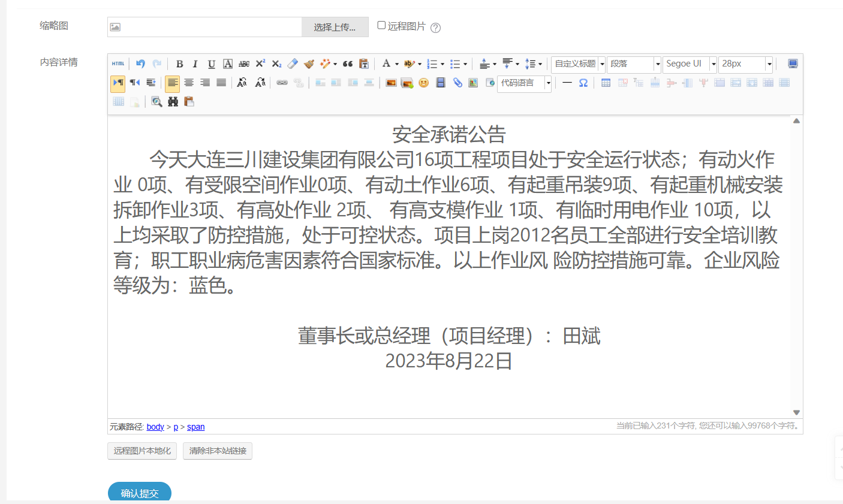Insert a video
Screen dimensions: 843x504
pos(441,83)
